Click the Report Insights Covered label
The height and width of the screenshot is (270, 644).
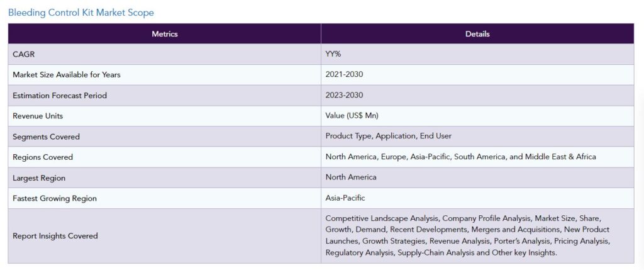coord(55,236)
